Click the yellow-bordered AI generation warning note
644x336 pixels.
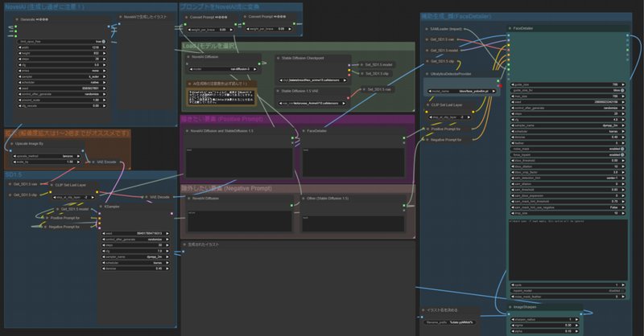coord(221,97)
